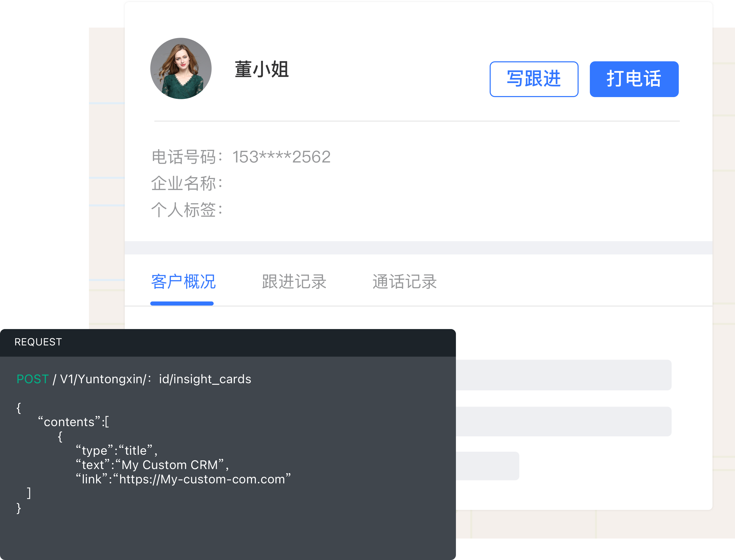Click the POST method keyword
Image resolution: width=735 pixels, height=560 pixels.
coord(32,379)
